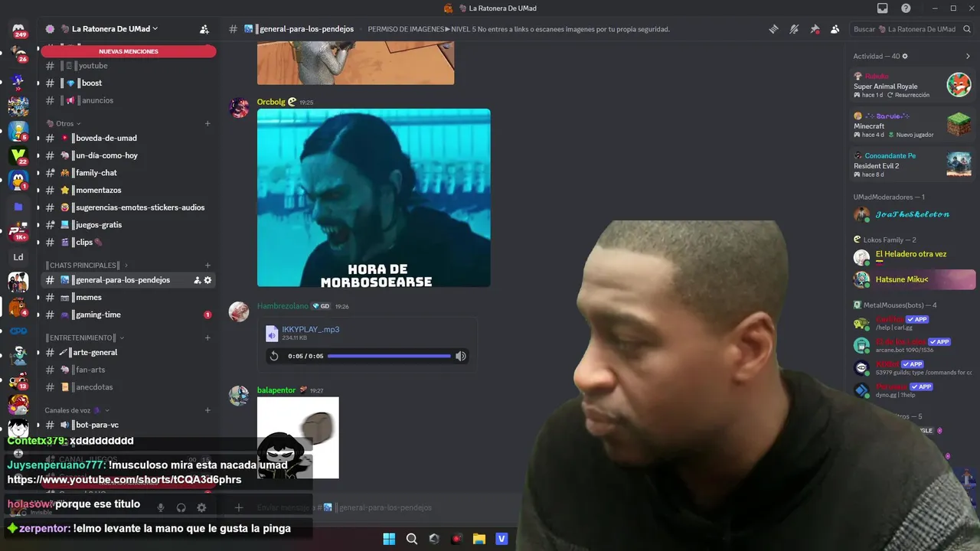Screen dimensions: 980x551
Task: Open the Minecraft activity card
Action: (x=913, y=125)
